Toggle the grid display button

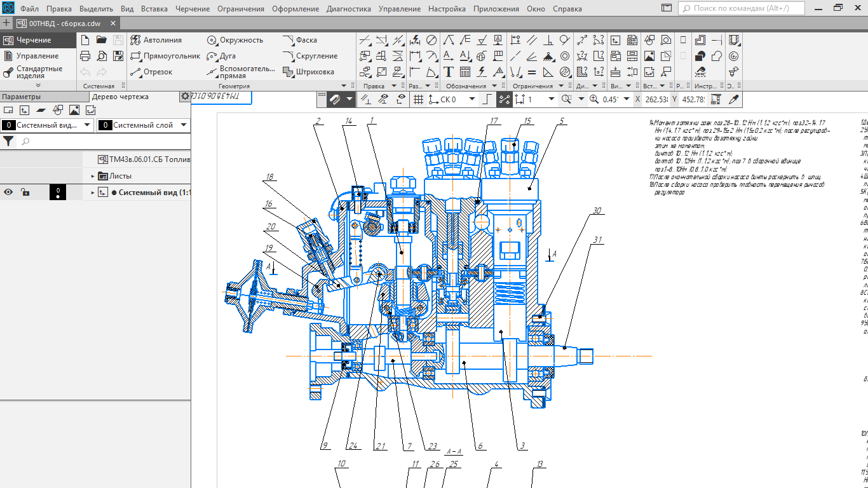[418, 99]
